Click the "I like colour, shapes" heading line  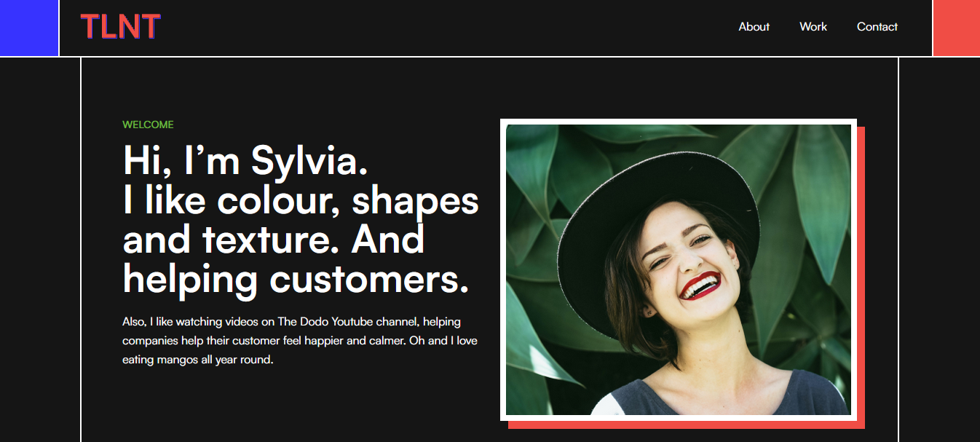coord(301,200)
